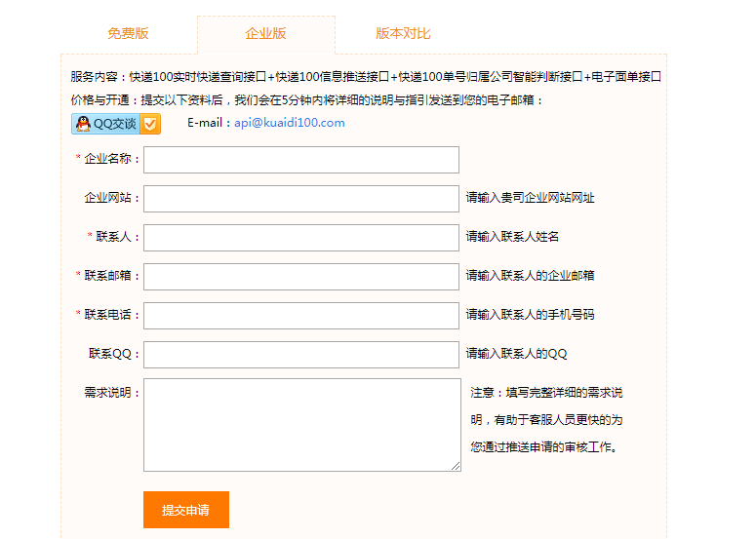This screenshot has height=539, width=756.
Task: Click the E-mail label text
Action: click(210, 123)
